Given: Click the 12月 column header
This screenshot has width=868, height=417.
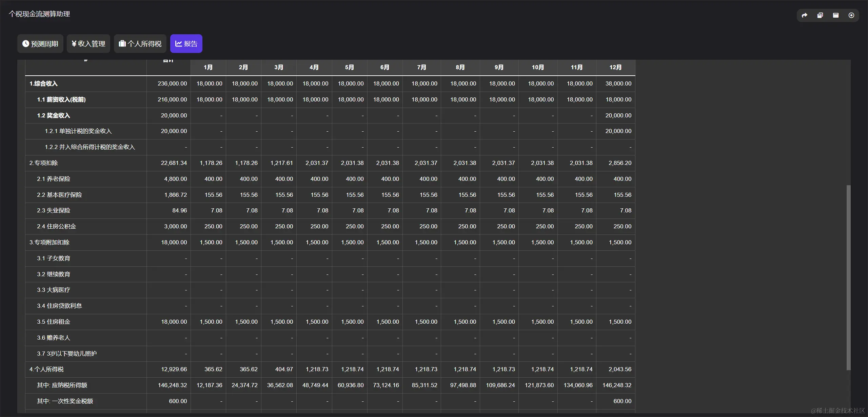Looking at the screenshot, I should coord(615,67).
